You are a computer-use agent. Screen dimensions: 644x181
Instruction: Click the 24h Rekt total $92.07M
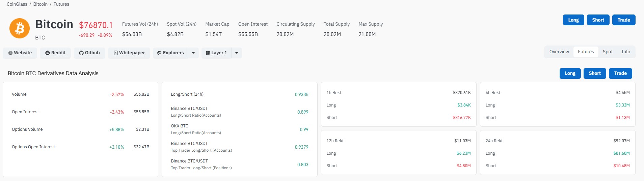click(622, 141)
